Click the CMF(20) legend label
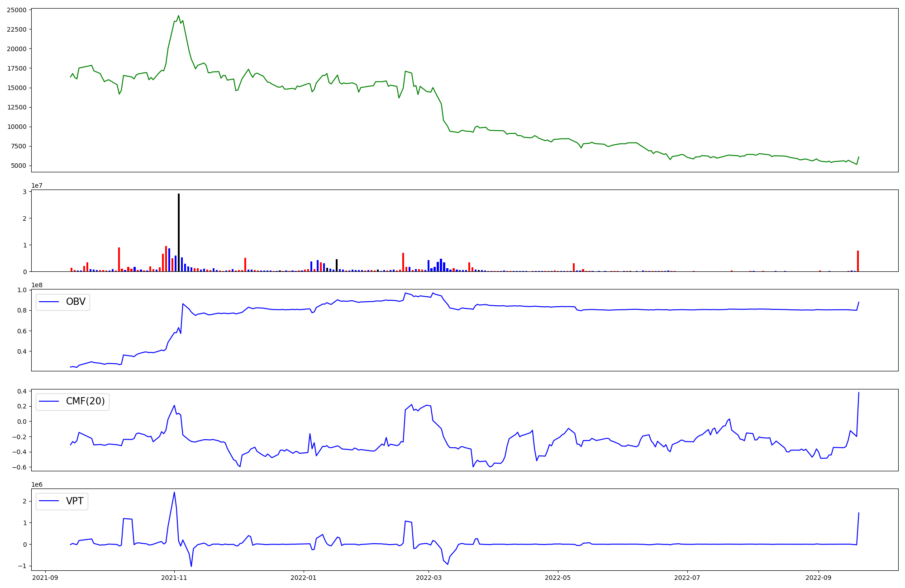The width and height of the screenshot is (905, 588). tap(85, 402)
